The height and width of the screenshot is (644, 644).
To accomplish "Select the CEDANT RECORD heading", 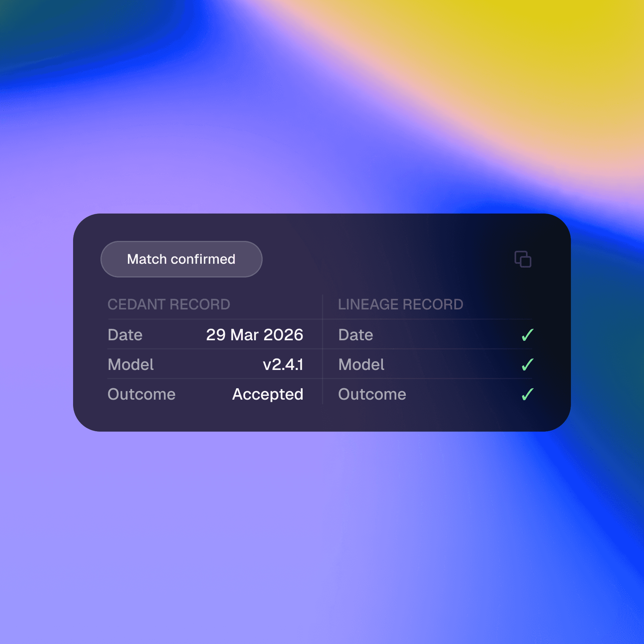I will (x=169, y=304).
